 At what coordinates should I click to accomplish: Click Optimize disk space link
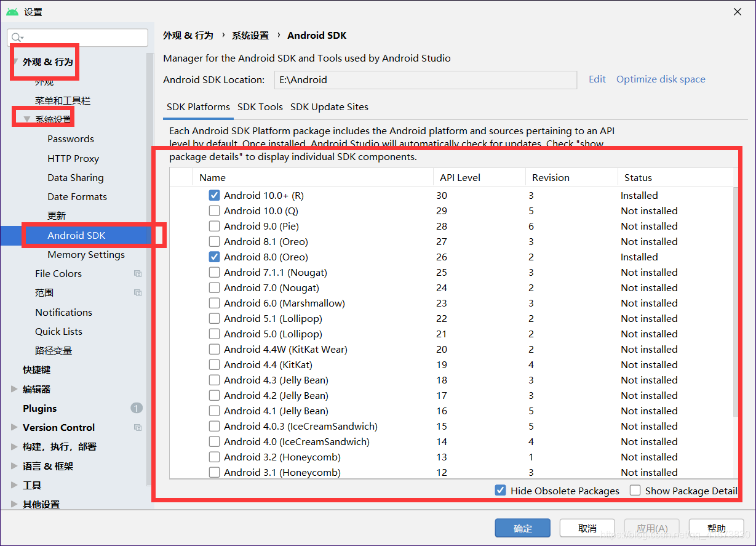pyautogui.click(x=661, y=79)
